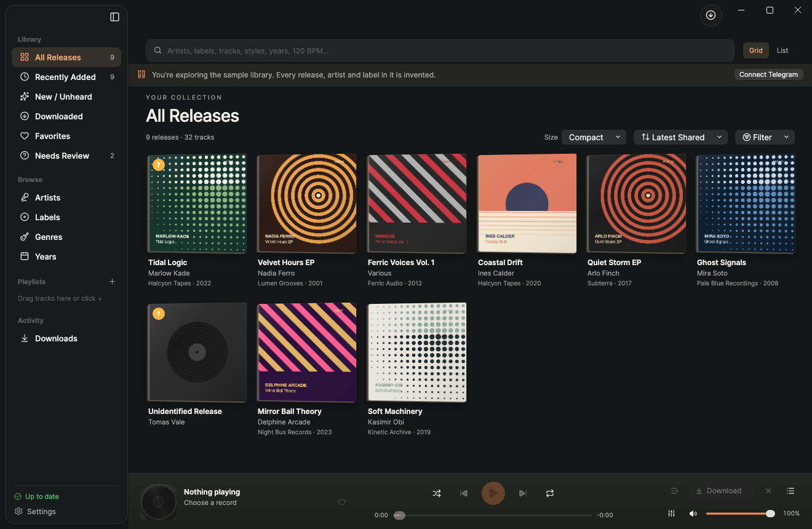Dismiss the player with X icon
The image size is (812, 529).
[768, 491]
